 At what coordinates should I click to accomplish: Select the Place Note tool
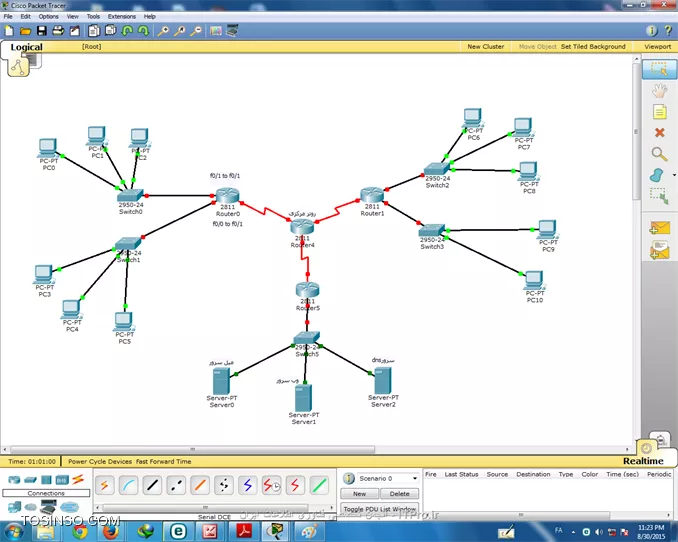(x=659, y=112)
